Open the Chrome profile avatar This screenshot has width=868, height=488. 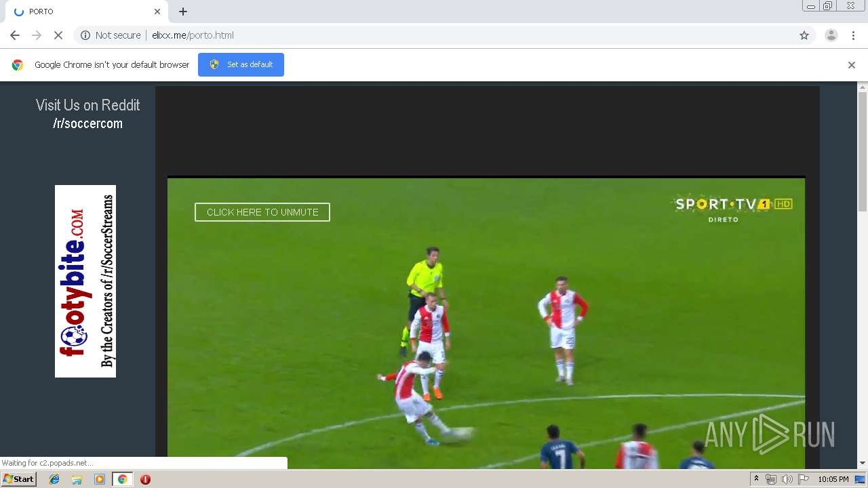click(x=831, y=35)
